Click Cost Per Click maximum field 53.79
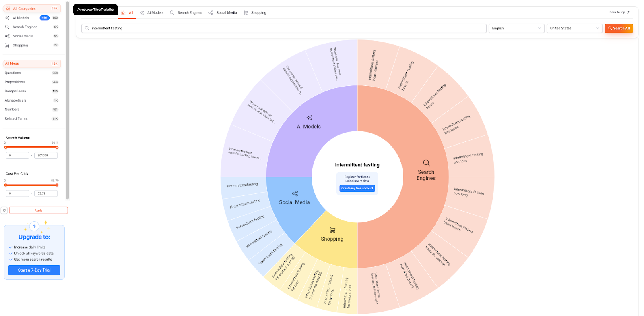This screenshot has width=644, height=316. (x=46, y=193)
